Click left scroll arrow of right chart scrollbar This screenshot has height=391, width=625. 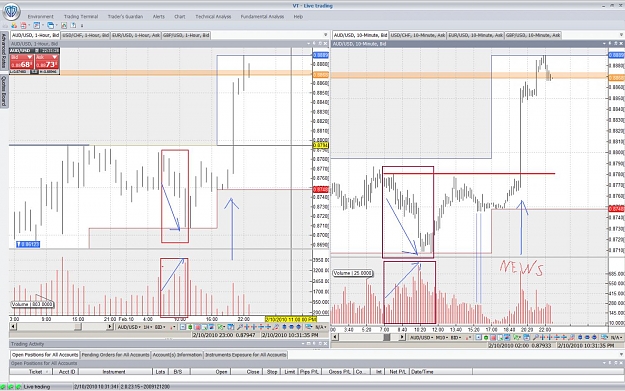pos(335,337)
